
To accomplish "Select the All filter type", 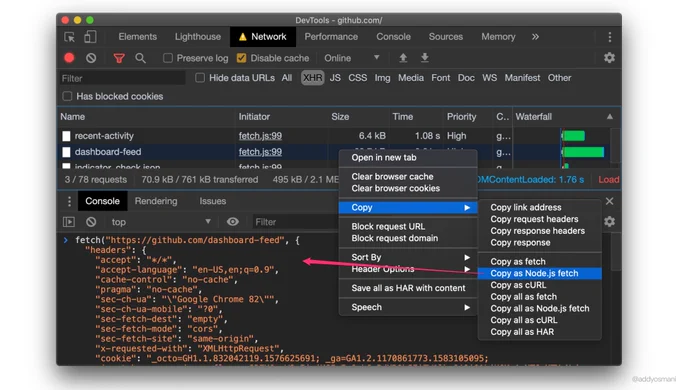I will click(x=287, y=78).
